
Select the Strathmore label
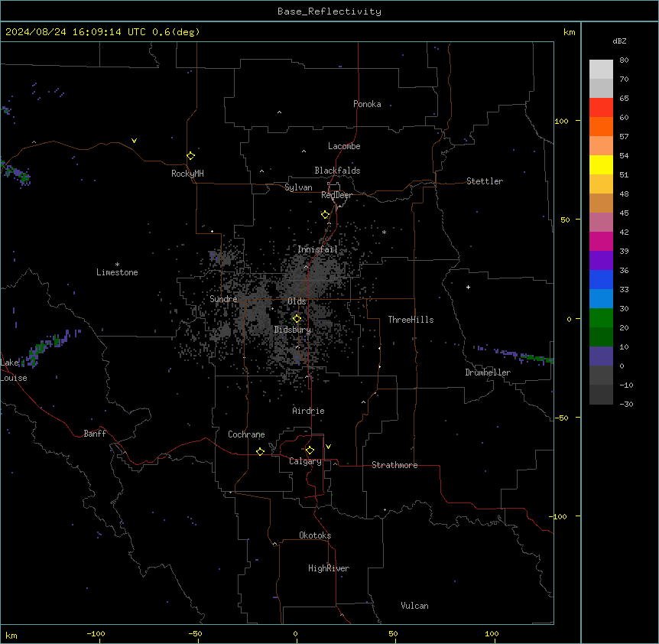click(394, 465)
